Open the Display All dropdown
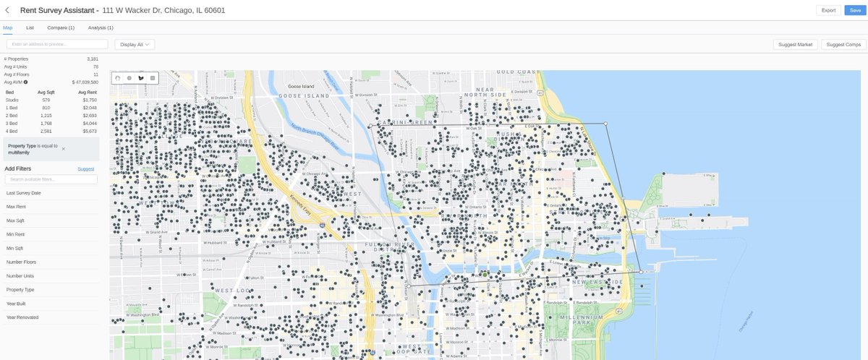 pyautogui.click(x=135, y=45)
